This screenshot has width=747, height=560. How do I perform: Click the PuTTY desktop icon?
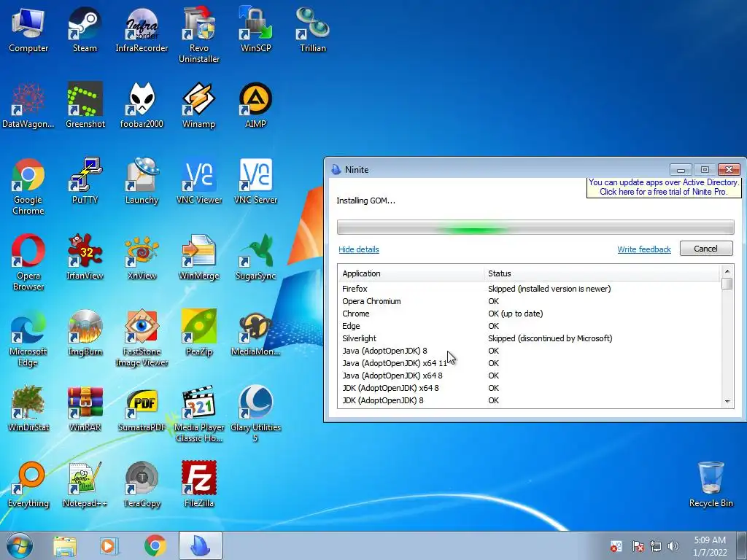tap(85, 181)
